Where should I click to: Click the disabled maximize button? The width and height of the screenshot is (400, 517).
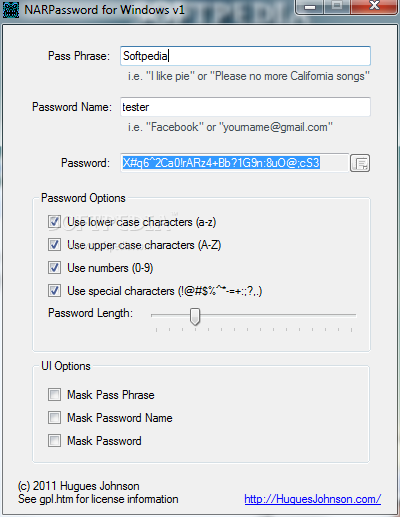click(x=337, y=6)
